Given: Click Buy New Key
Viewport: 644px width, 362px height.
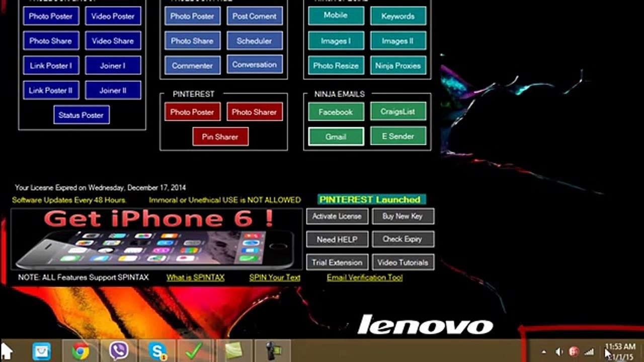Looking at the screenshot, I should coord(403,216).
